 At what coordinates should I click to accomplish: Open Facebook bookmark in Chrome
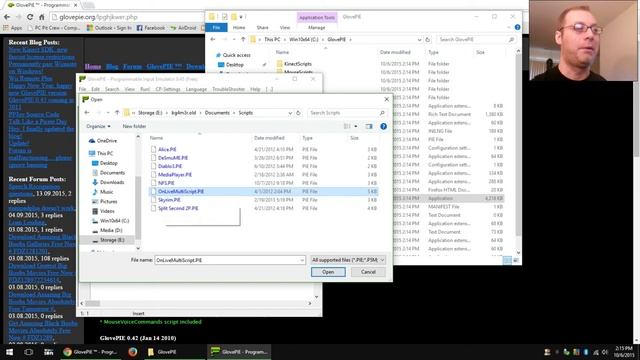click(151, 28)
